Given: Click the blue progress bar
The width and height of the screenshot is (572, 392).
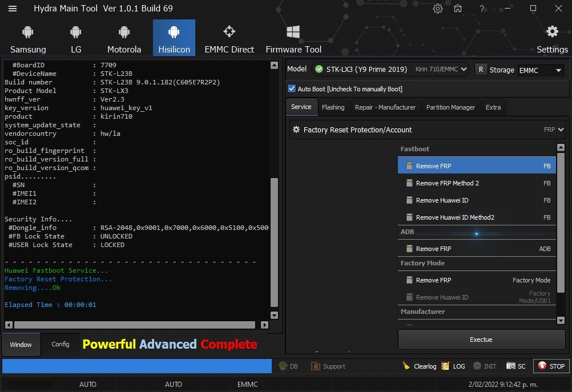Looking at the screenshot, I should point(137,366).
